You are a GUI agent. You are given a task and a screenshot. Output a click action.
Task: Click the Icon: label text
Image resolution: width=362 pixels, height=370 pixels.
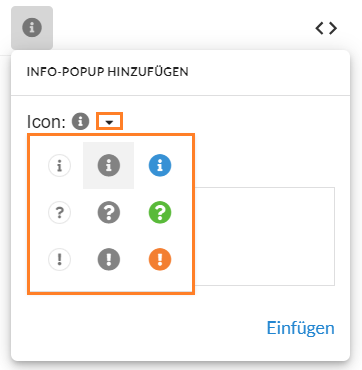[46, 122]
